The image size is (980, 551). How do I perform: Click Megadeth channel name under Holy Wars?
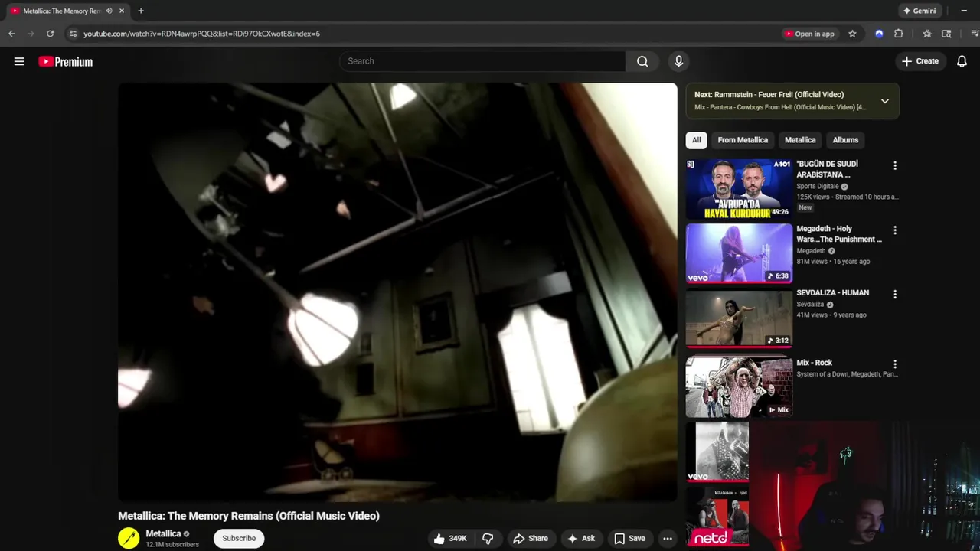point(811,251)
